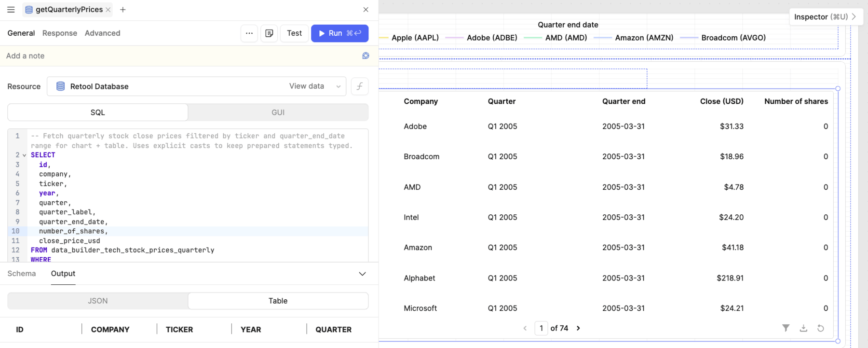Click the Alphabet company cell

tap(419, 278)
